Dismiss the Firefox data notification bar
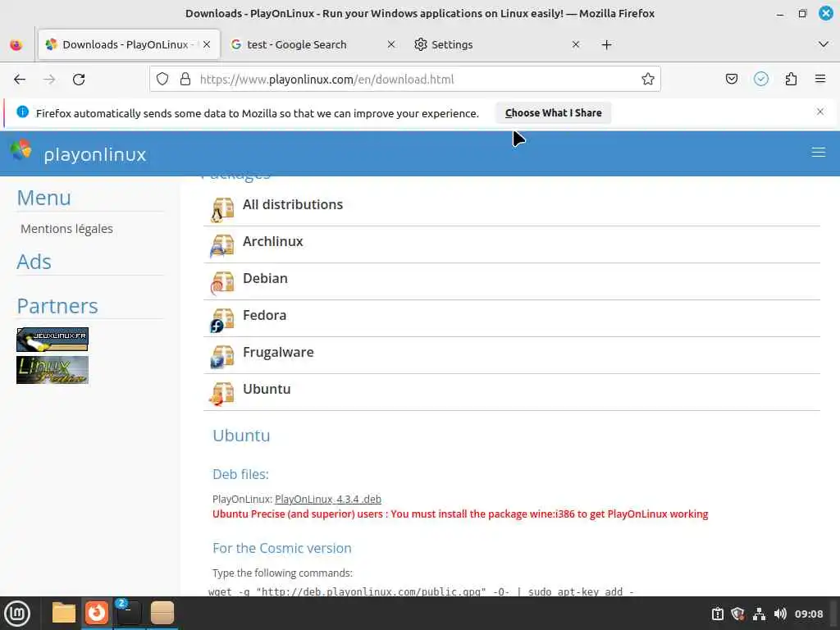840x630 pixels. coord(819,112)
